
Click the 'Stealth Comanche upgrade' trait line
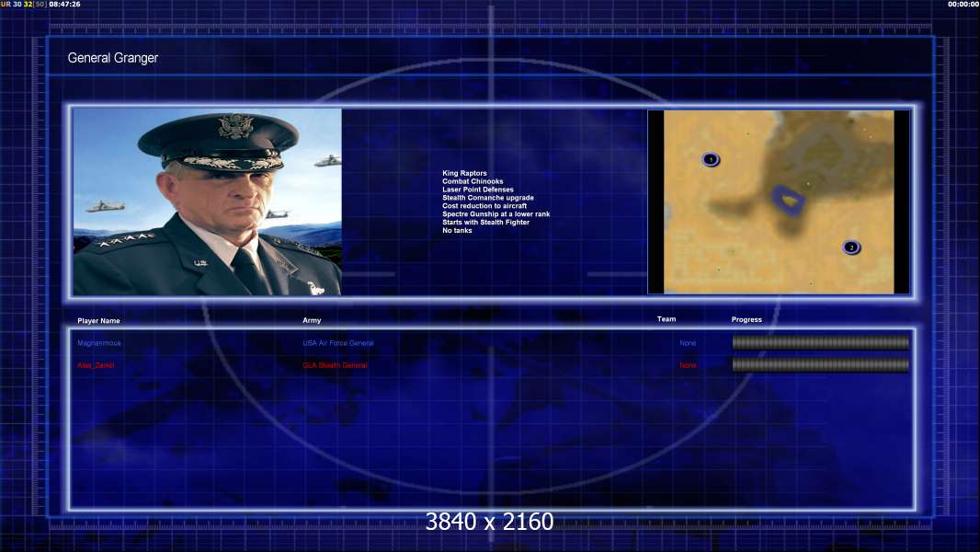coord(488,198)
